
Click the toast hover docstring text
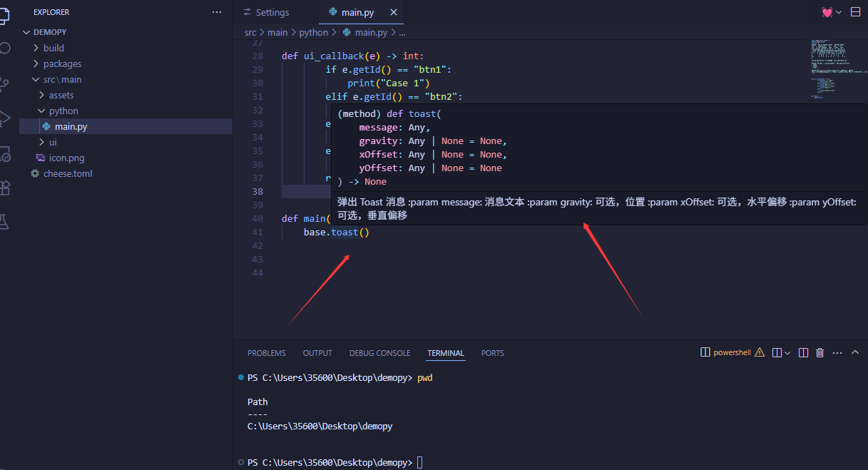pyautogui.click(x=597, y=208)
